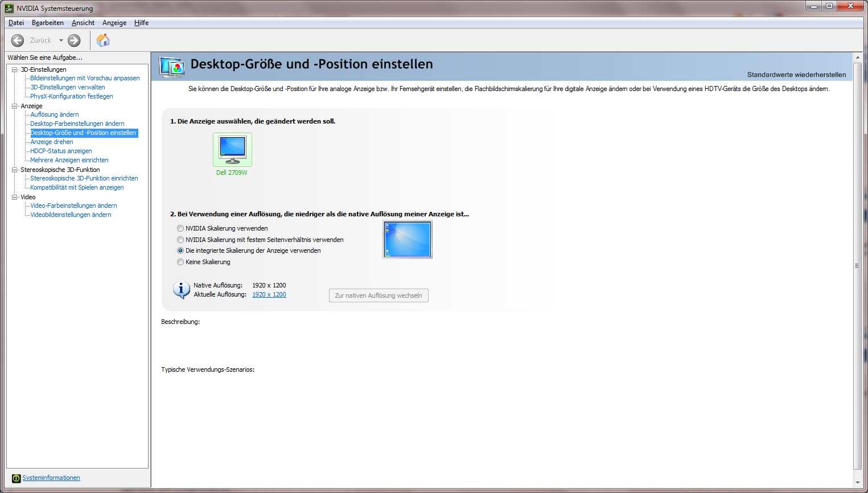Click the Video category label in tree
The image size is (868, 493).
click(28, 197)
